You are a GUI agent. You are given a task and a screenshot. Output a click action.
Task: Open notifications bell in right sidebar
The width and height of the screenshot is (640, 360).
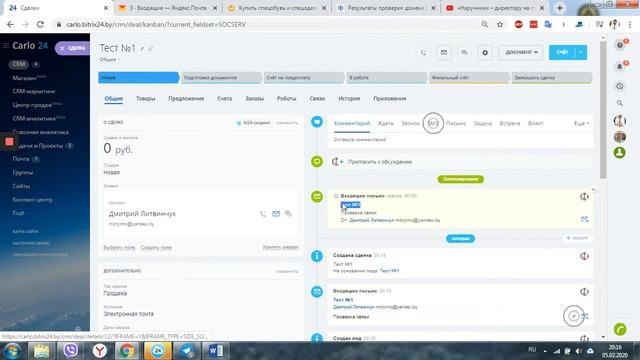[x=620, y=67]
